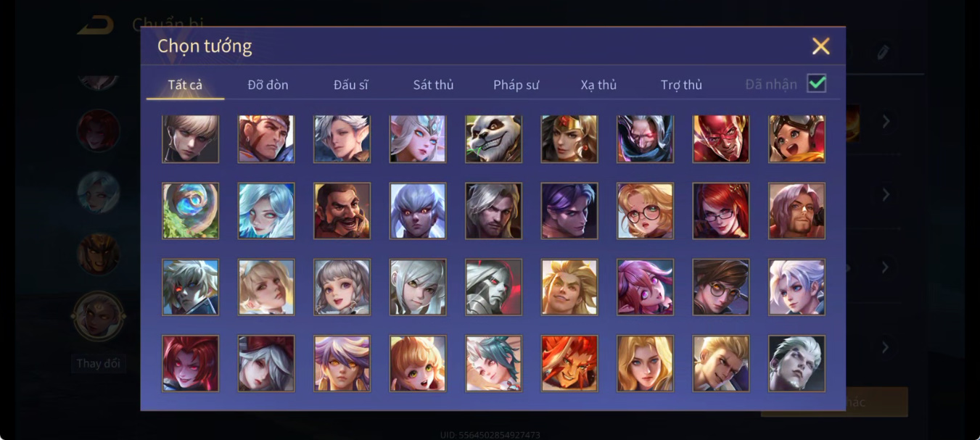
Task: Go back using the return arrow
Action: point(96,25)
